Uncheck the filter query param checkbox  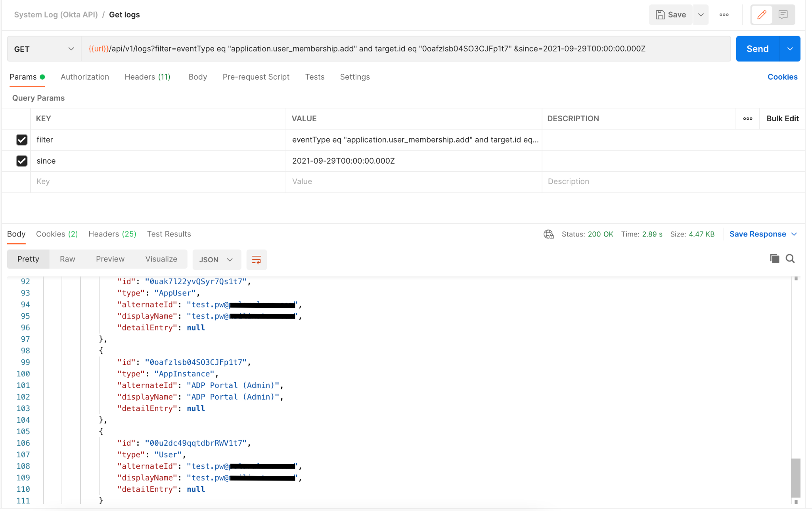point(22,140)
